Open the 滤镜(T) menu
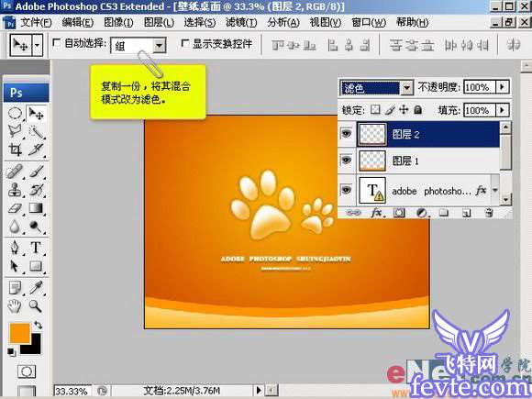 (x=241, y=22)
